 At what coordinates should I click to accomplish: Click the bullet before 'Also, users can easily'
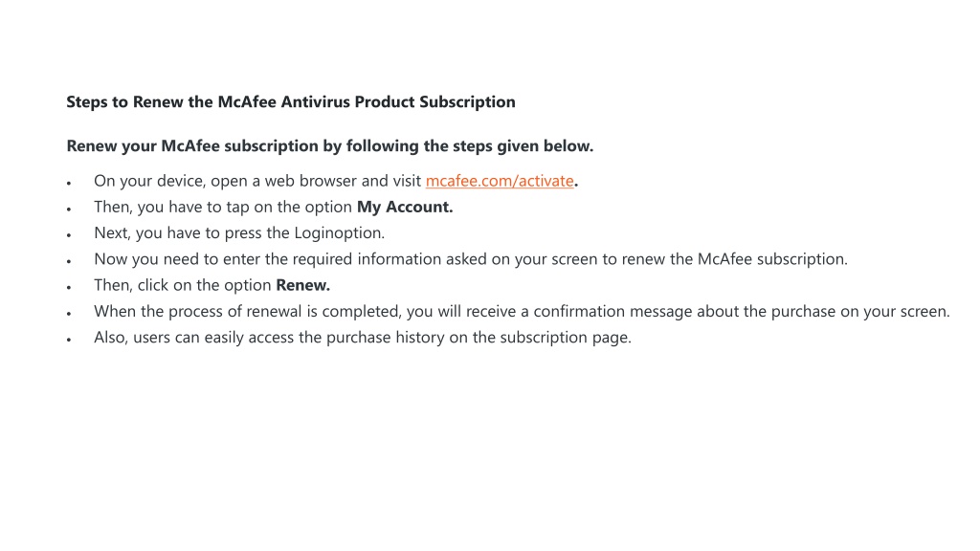69,340
